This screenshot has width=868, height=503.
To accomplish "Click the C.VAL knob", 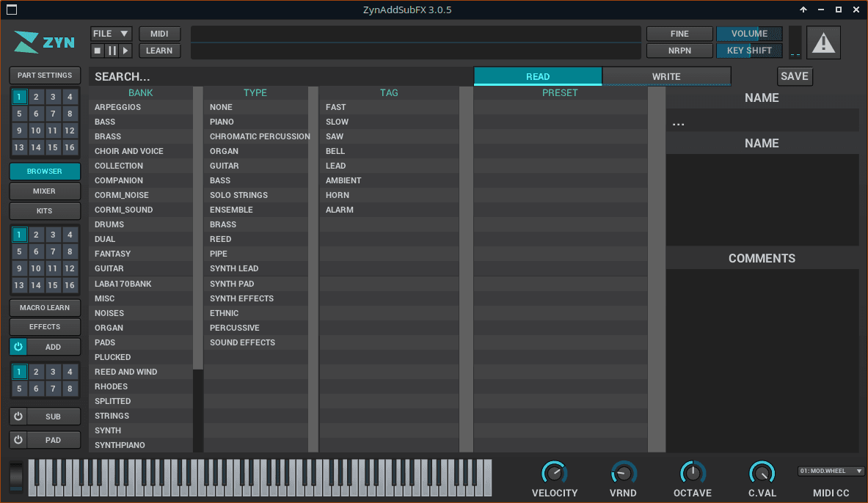I will click(x=762, y=472).
